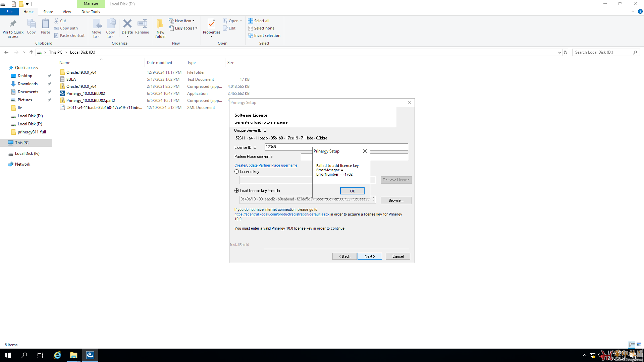Viewport: 644px width, 362px height.
Task: Show hidden tray icons chevron
Action: click(x=585, y=355)
